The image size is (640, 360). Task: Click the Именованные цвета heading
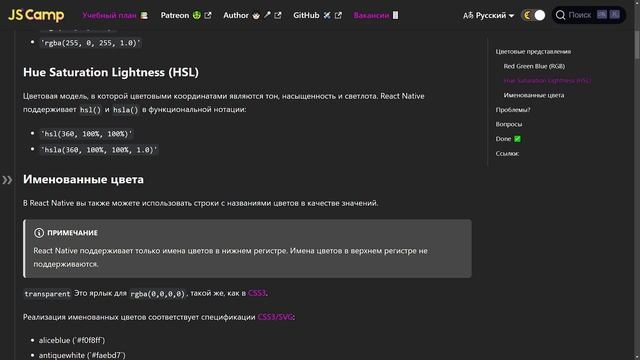pos(83,180)
